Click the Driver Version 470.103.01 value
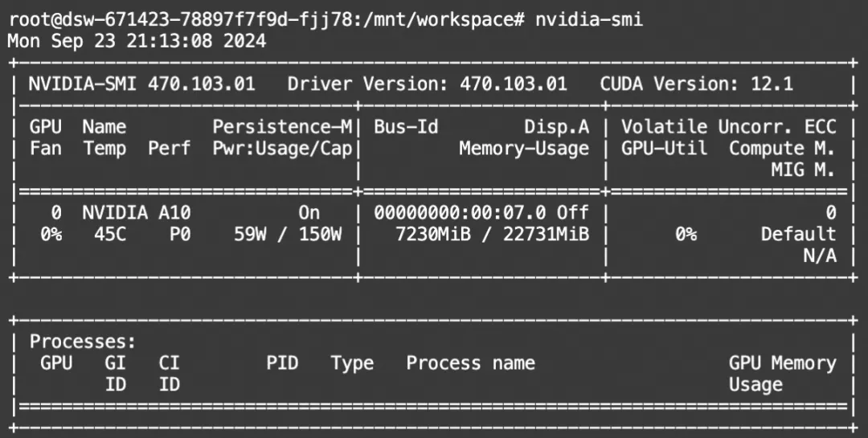Screen dimensions: 868x438 [x=513, y=84]
